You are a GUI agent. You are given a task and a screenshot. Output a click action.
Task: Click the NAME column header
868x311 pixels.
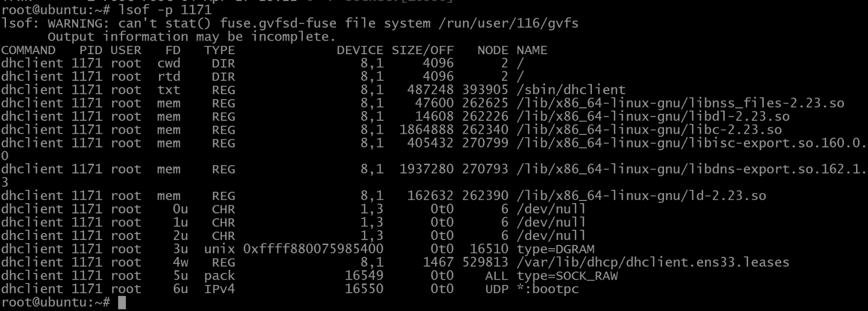tap(532, 50)
